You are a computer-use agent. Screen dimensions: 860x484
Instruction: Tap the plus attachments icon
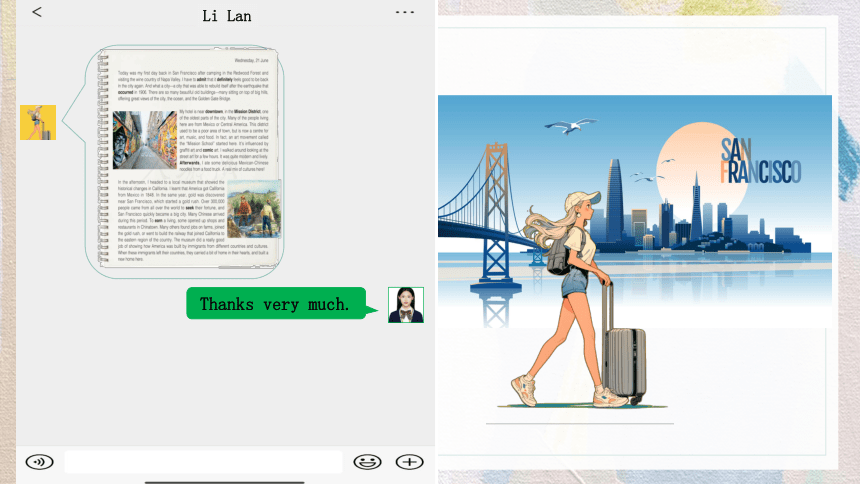[x=410, y=462]
